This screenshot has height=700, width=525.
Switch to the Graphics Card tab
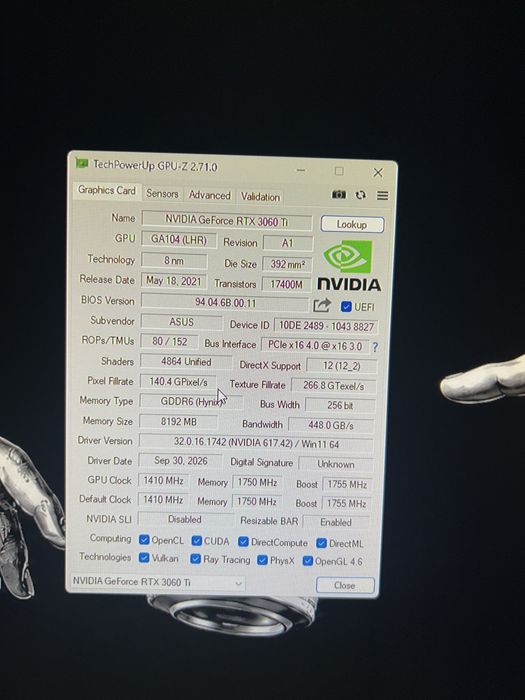107,190
